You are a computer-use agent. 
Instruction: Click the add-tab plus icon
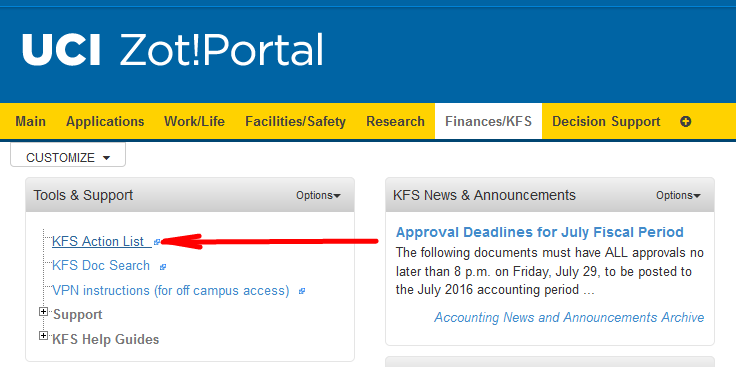(685, 122)
